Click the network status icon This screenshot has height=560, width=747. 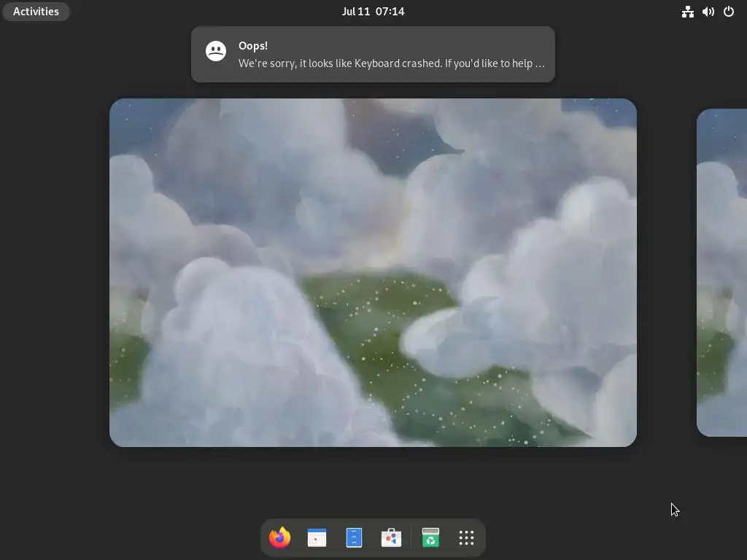[687, 12]
